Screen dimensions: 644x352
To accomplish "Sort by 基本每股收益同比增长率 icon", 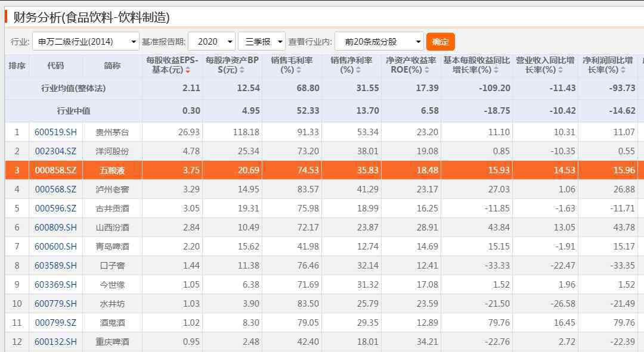I will point(496,70).
